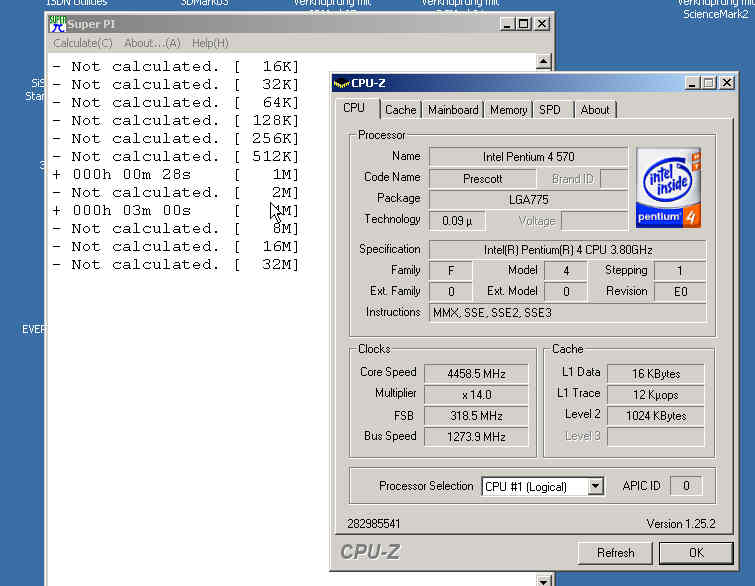Click the Super PI scrollbar down arrow
Screen dimensions: 755x586
click(543, 581)
